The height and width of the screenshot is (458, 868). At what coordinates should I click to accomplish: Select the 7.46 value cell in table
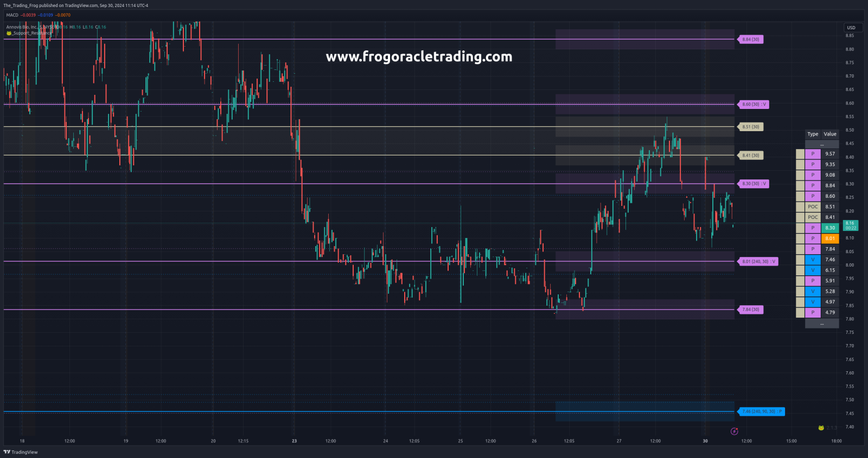[830, 260]
